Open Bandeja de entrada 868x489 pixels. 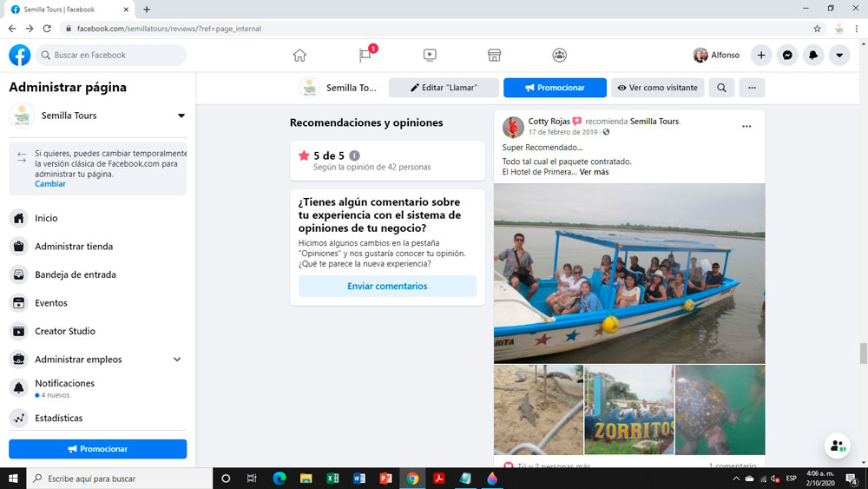[x=98, y=274]
